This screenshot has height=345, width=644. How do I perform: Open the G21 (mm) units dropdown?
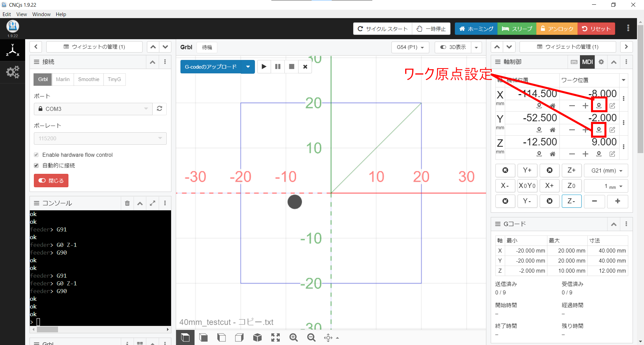coord(606,170)
